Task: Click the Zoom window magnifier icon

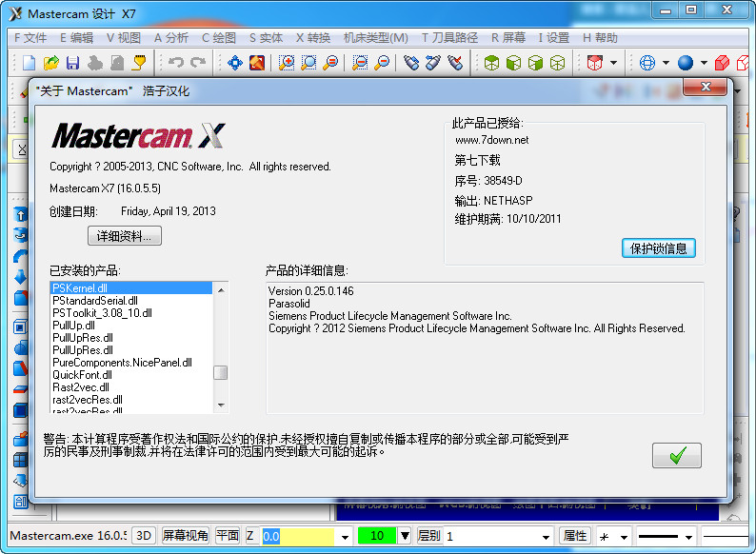Action: 287,63
